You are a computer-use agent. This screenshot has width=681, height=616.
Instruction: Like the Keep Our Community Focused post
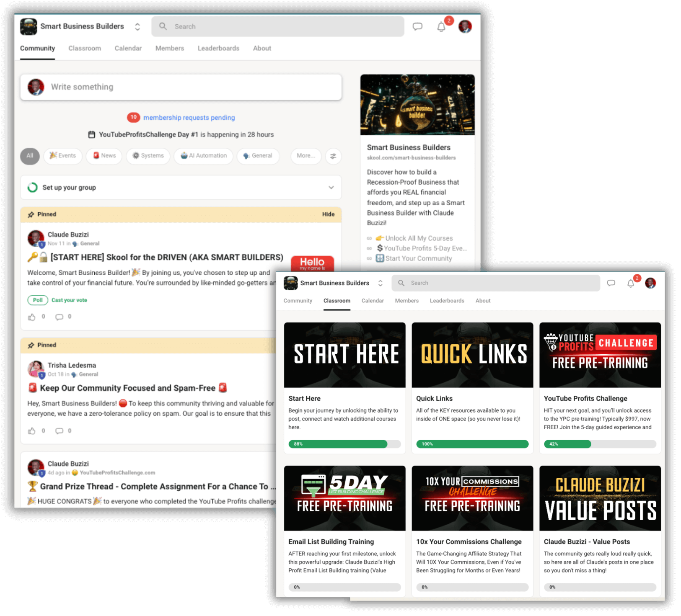(x=31, y=431)
